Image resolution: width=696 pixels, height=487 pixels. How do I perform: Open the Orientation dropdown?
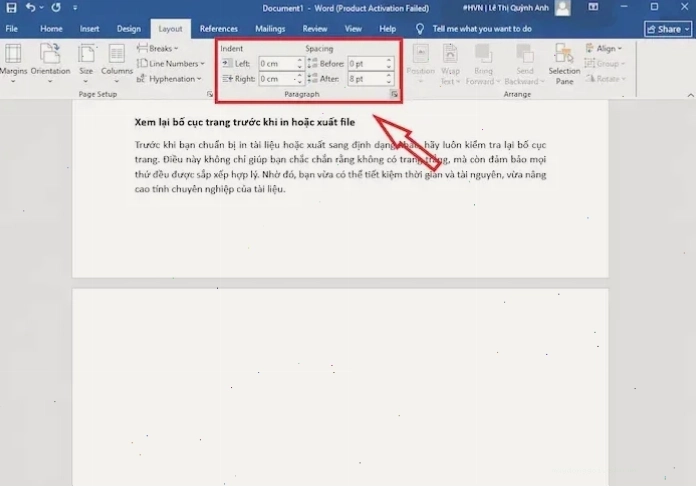50,63
